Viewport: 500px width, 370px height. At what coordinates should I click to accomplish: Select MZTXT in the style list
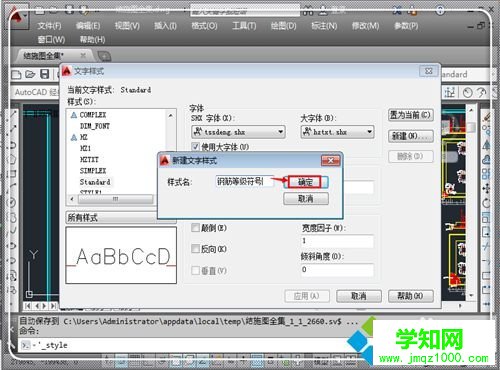pyautogui.click(x=89, y=160)
